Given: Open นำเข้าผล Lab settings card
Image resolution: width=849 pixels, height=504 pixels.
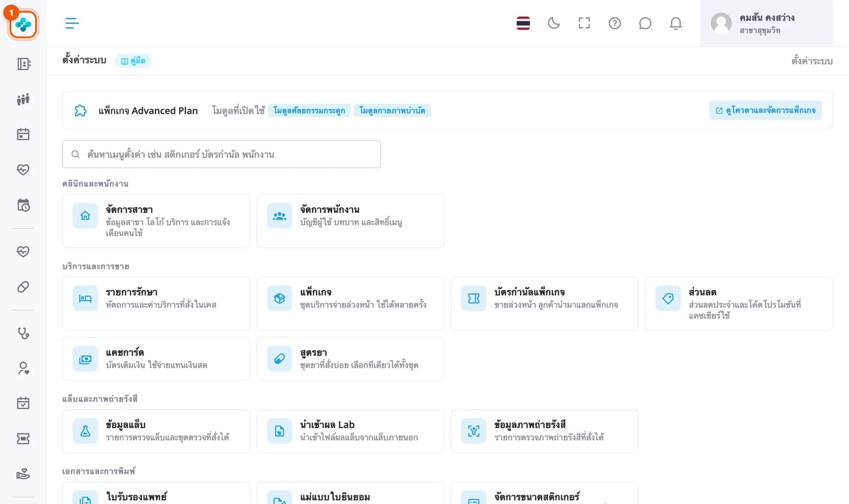Looking at the screenshot, I should (x=350, y=431).
